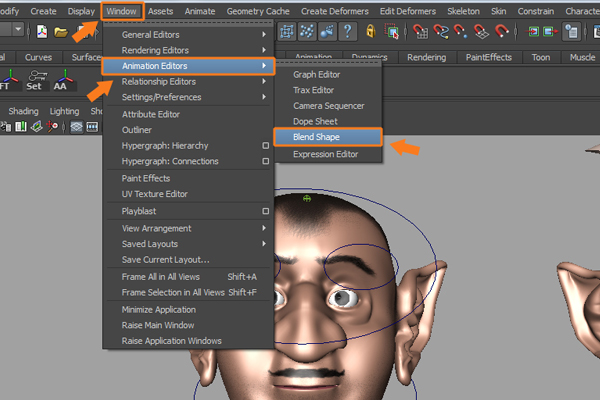Click Make selected object live magnet icon
The height and width of the screenshot is (400, 600).
[x=502, y=31]
